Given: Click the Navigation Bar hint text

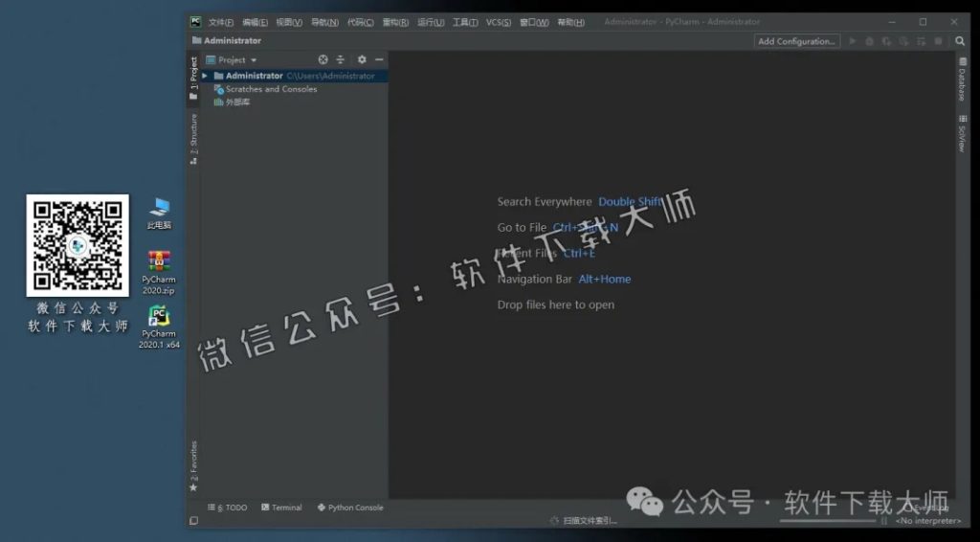Looking at the screenshot, I should pos(534,280).
